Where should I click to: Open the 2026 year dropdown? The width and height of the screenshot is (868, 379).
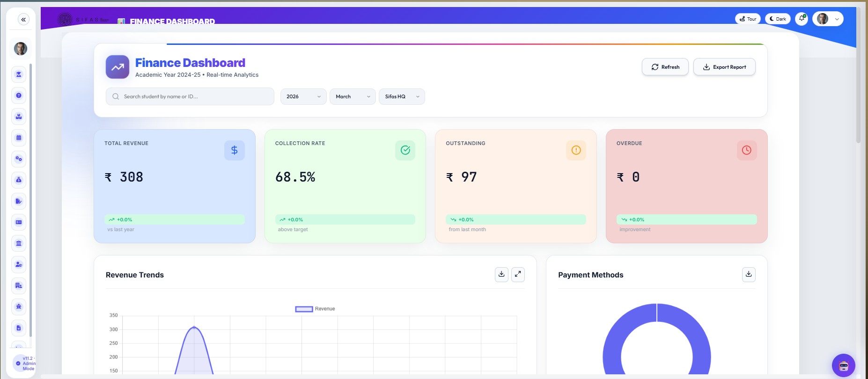(303, 96)
